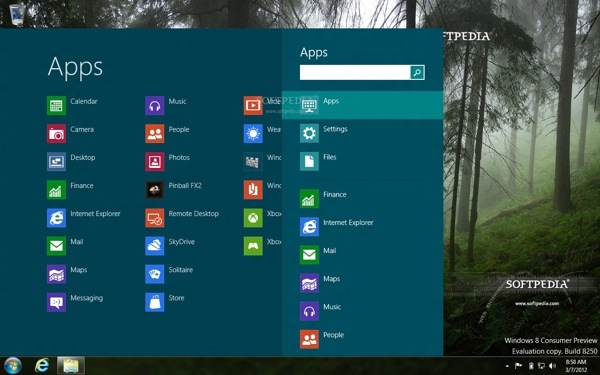Open Action Center flag icon in tray
This screenshot has height=375, width=600.
518,366
